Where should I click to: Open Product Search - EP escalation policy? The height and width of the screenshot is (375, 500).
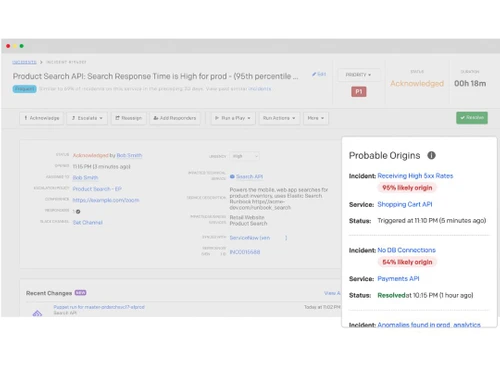97,189
